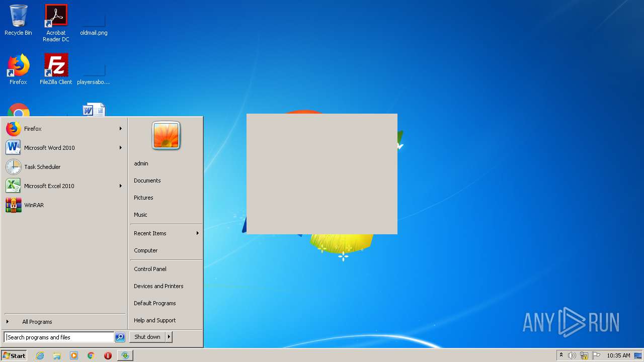
Task: Open WinRAR from the Start menu
Action: (64, 205)
